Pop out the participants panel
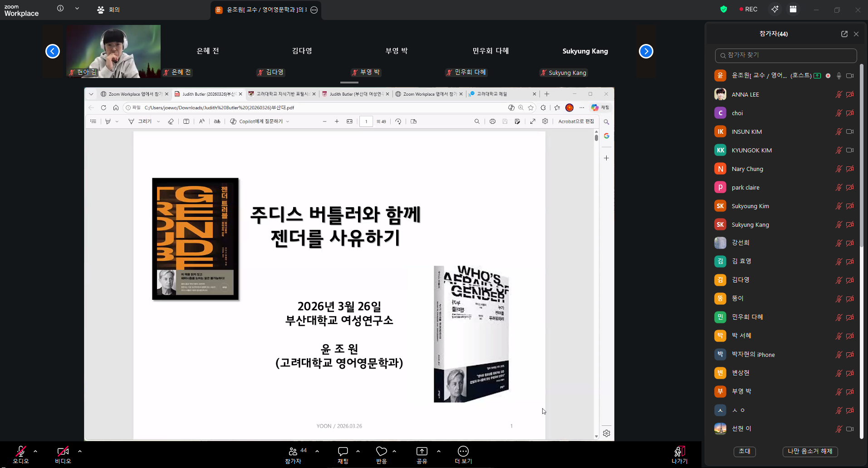 tap(844, 34)
